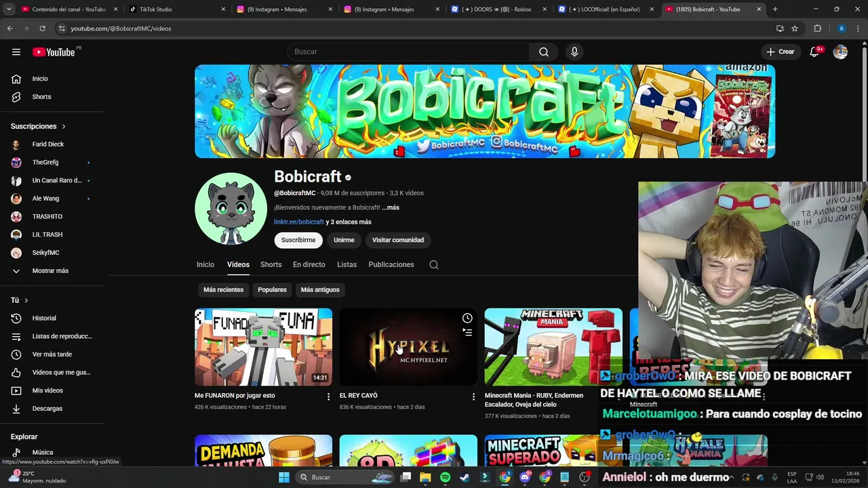
Task: Open options for EL REY CAYÓ video
Action: [473, 396]
